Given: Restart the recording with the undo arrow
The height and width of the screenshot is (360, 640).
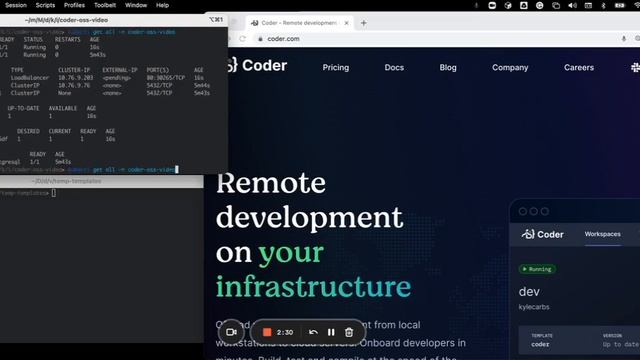Looking at the screenshot, I should pos(313,332).
